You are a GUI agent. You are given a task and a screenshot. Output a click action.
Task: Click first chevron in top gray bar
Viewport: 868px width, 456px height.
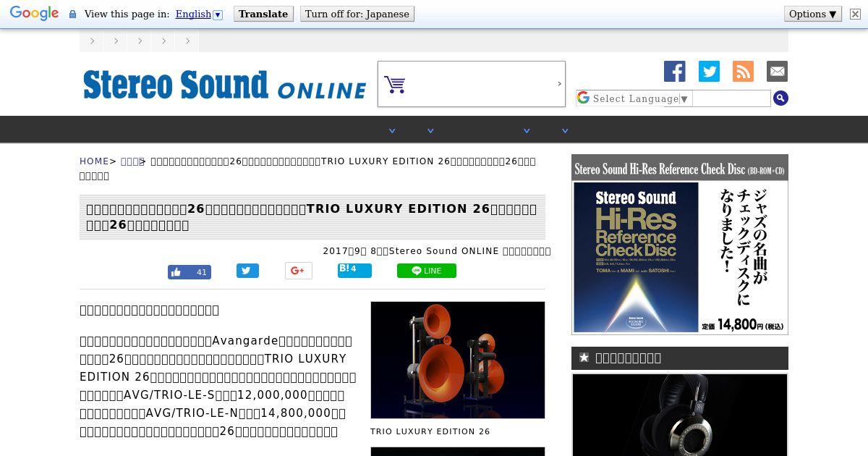click(x=92, y=41)
